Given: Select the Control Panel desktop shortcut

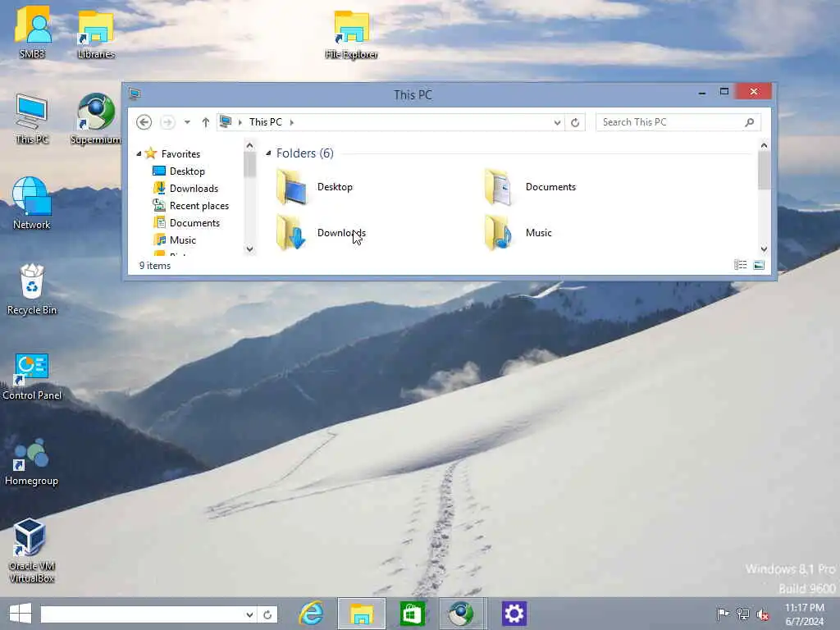Looking at the screenshot, I should pos(32,377).
